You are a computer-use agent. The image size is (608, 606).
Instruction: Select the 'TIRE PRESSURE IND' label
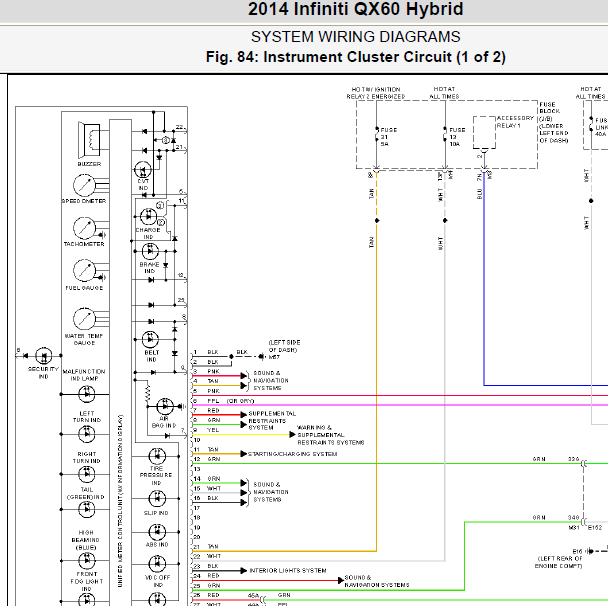point(156,475)
